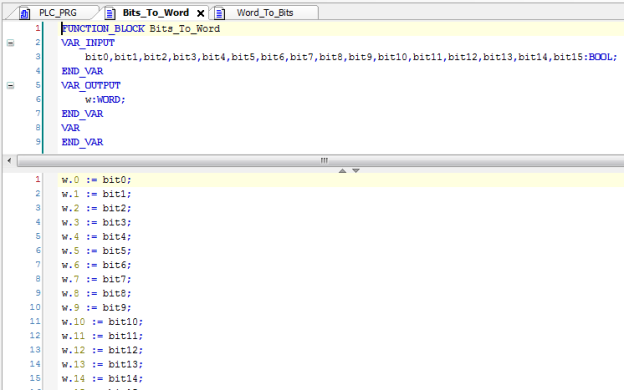
Task: Click the code line w.2 := bit2;
Action: coord(96,208)
